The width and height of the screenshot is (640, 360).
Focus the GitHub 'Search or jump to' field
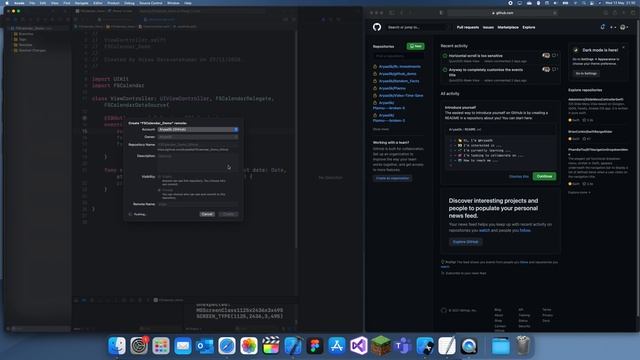(416, 27)
